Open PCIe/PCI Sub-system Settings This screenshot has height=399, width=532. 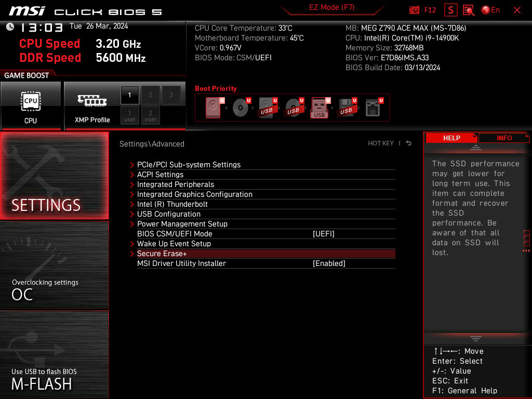click(x=266, y=165)
